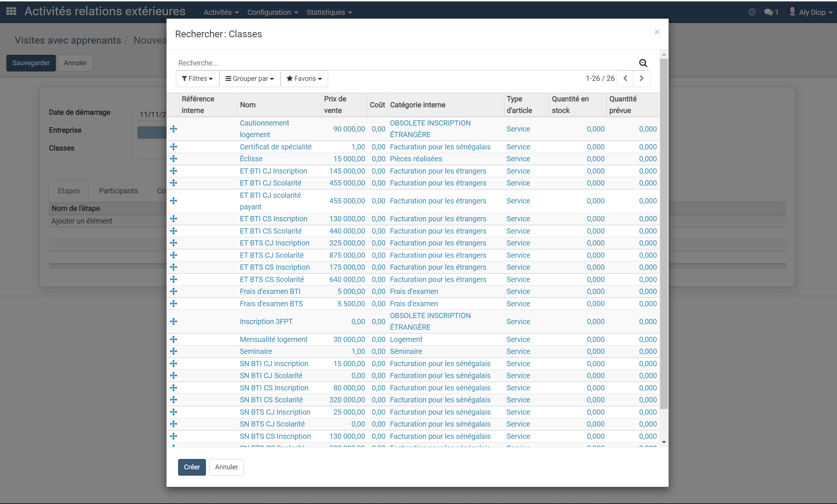Screen dimensions: 837x504
Task: Expand the Grouper par dropdown
Action: tap(250, 79)
